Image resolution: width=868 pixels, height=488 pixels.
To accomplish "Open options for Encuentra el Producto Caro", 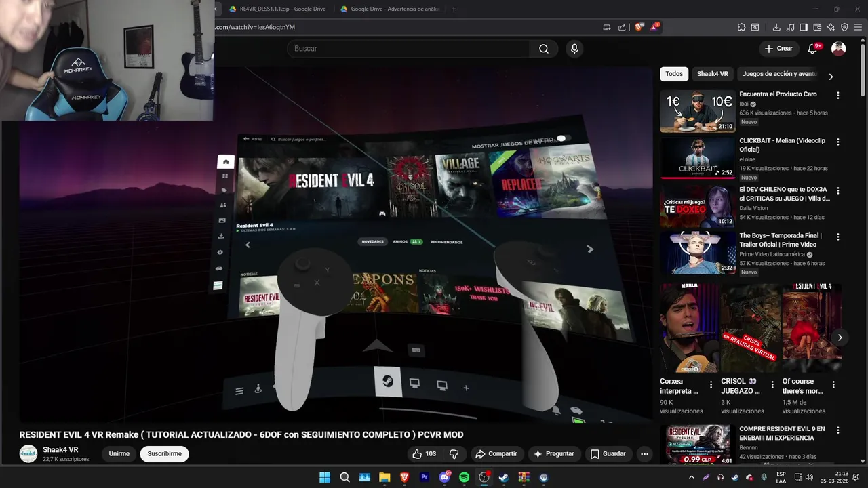I will [x=838, y=96].
